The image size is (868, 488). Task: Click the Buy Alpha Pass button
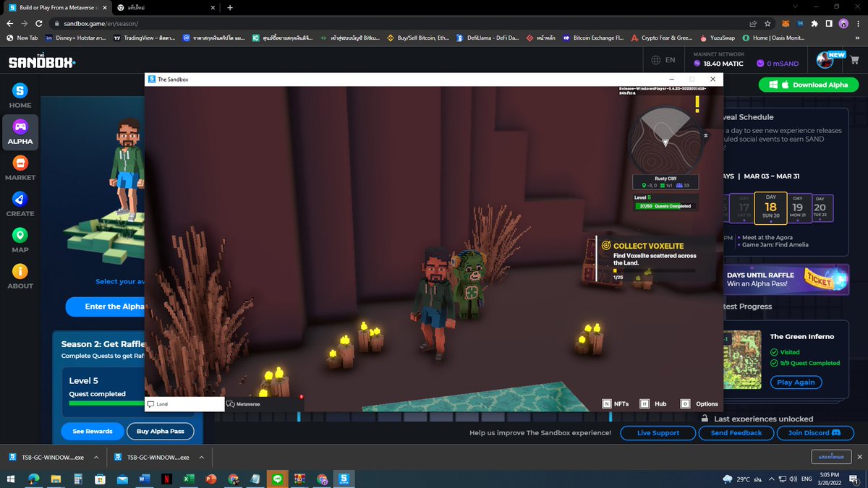coord(161,431)
